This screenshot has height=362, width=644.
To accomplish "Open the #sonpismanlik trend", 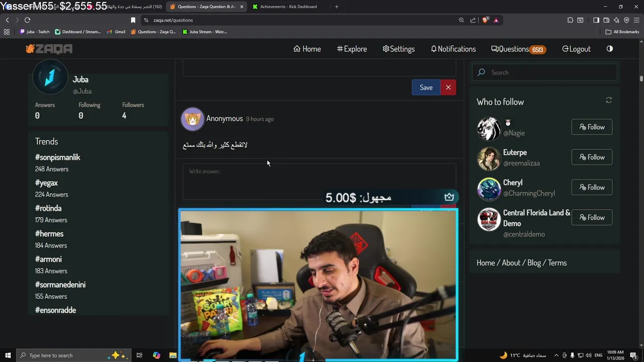I will point(57,157).
